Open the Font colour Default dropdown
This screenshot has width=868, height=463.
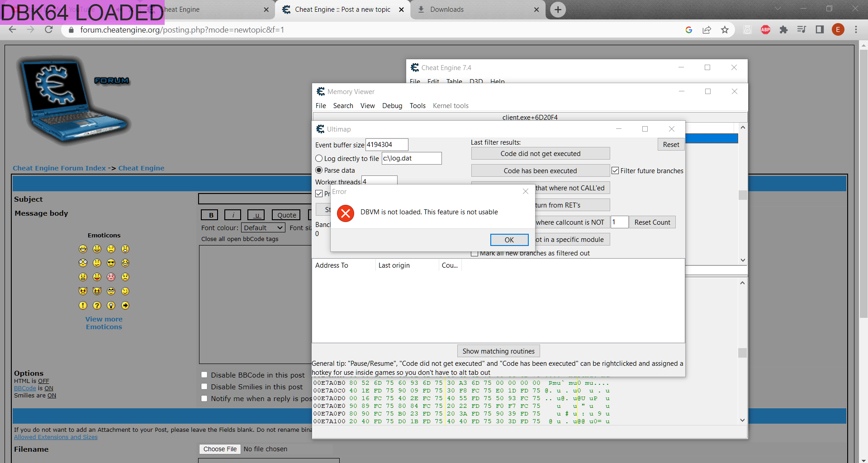(263, 227)
